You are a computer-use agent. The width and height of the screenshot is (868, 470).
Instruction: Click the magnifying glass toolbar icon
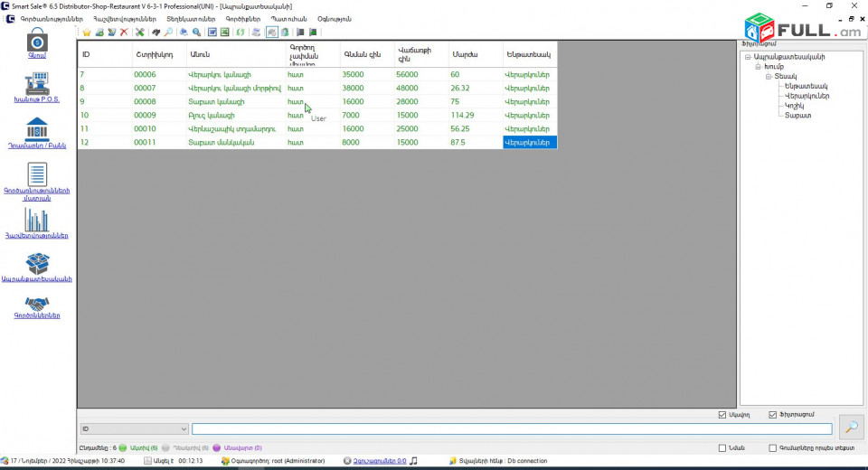click(x=168, y=33)
